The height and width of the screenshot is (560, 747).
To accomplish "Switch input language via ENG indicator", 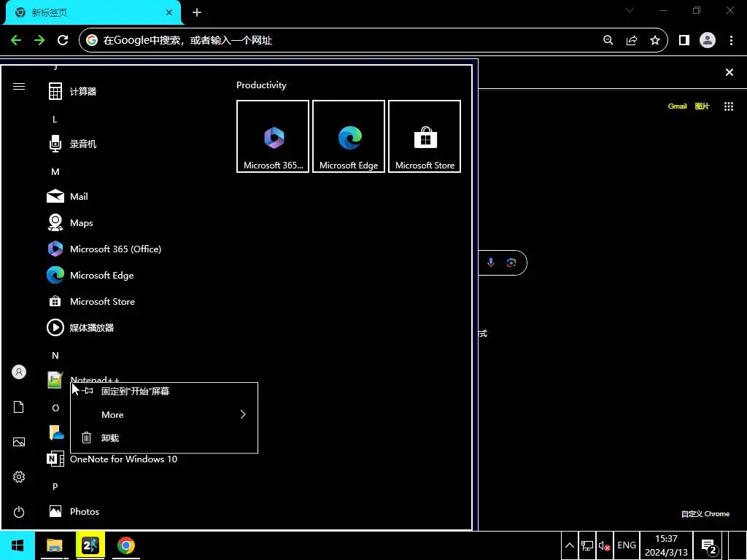I will [x=627, y=545].
